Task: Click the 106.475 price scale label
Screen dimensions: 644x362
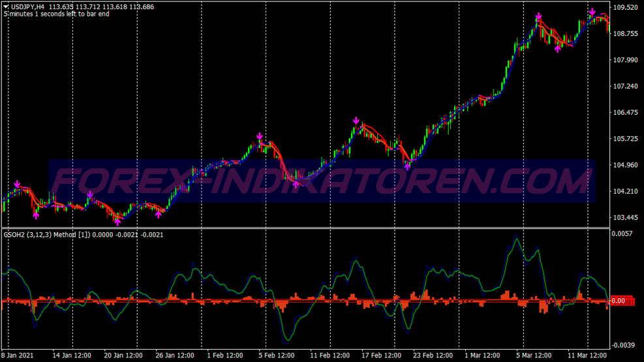Action: (x=626, y=113)
